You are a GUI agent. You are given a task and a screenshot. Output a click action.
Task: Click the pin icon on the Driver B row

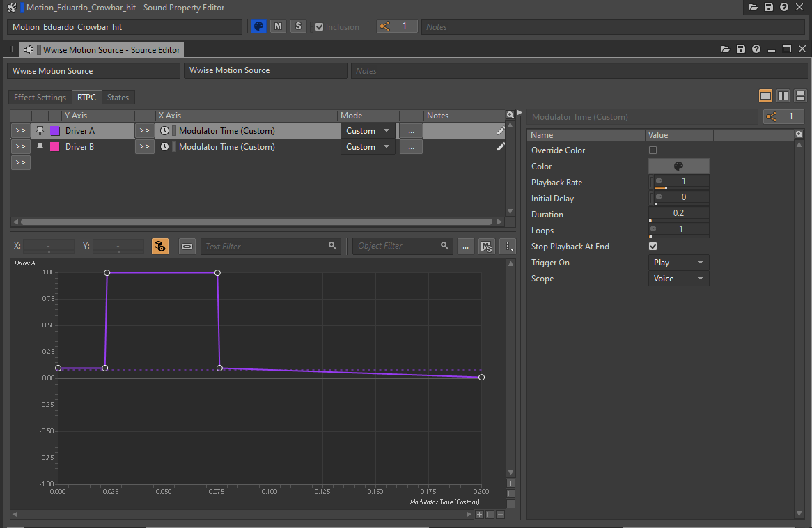40,147
